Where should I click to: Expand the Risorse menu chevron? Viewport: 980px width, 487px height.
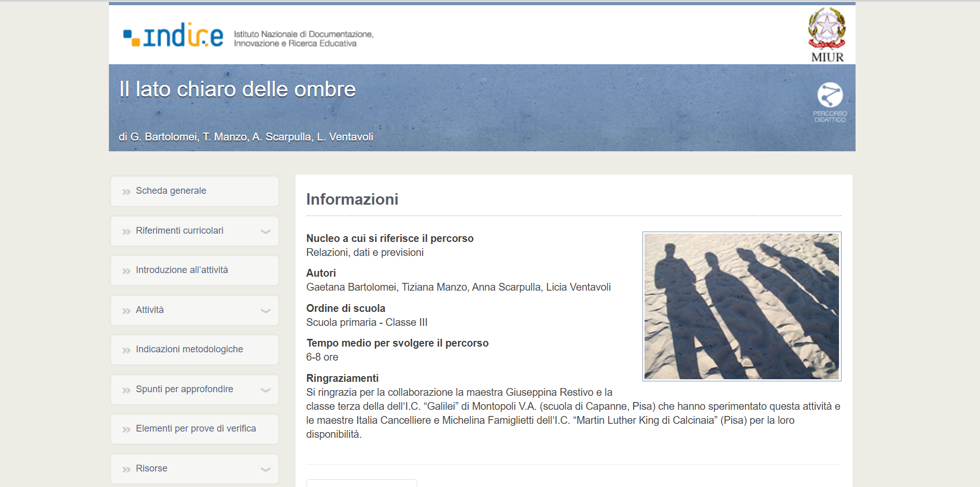click(x=265, y=469)
